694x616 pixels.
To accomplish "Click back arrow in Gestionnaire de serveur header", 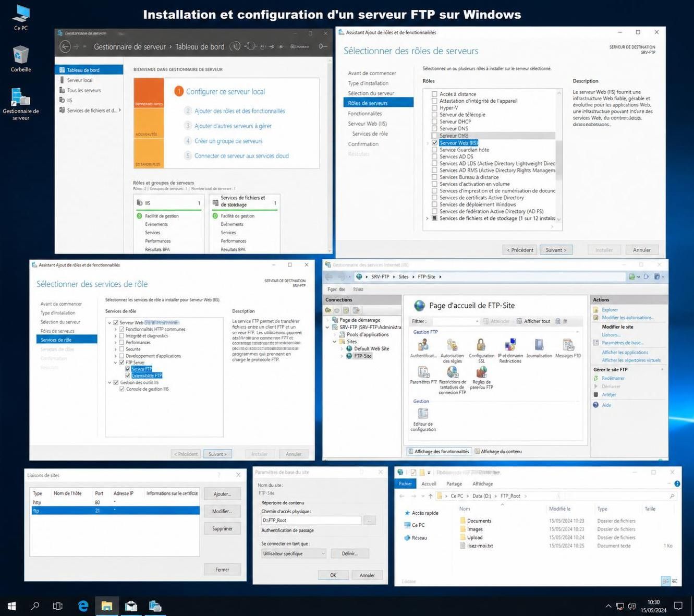I will [65, 46].
